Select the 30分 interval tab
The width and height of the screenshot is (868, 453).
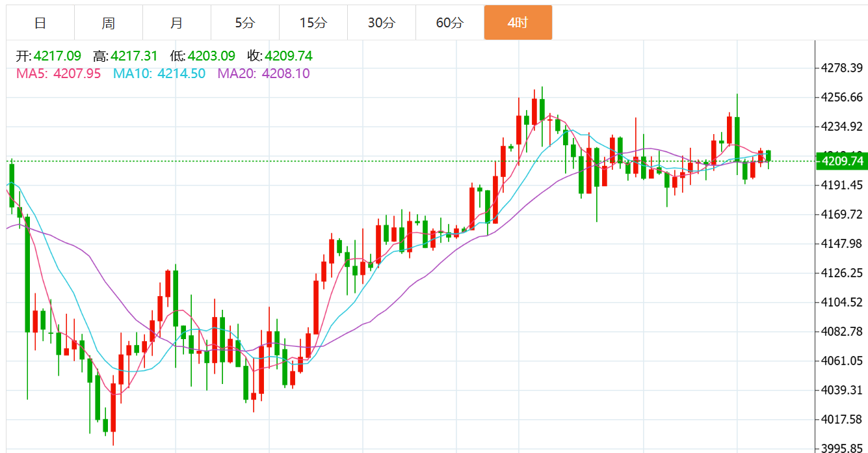[382, 23]
